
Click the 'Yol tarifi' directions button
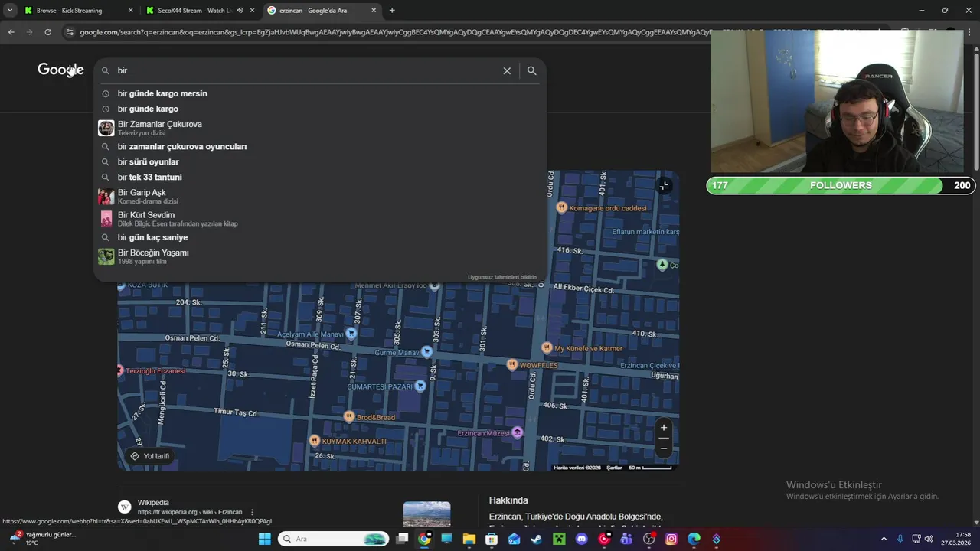tap(150, 456)
